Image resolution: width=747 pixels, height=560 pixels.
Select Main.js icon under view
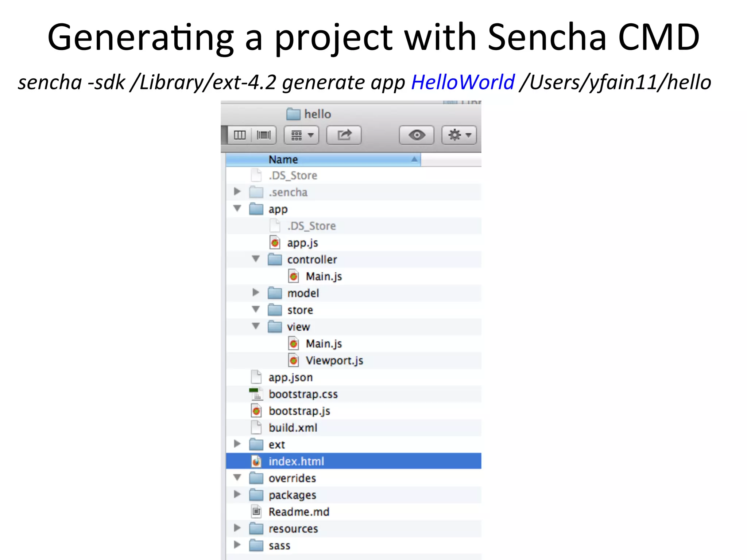point(294,343)
